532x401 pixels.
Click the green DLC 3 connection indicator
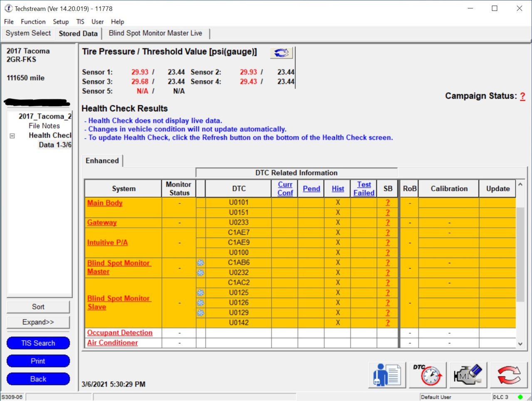(x=520, y=397)
